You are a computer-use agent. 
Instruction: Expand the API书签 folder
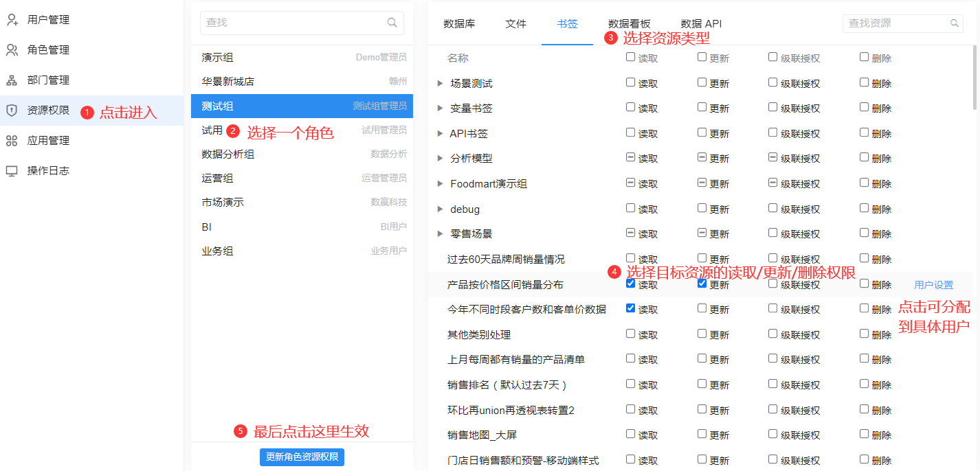440,134
